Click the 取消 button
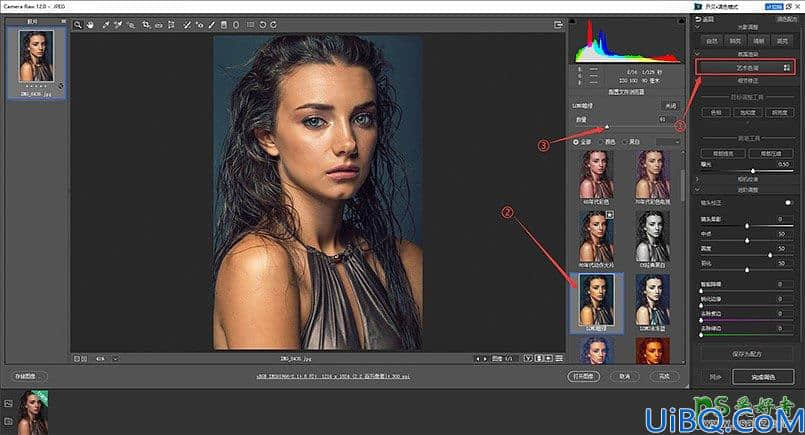The height and width of the screenshot is (435, 805). (624, 376)
